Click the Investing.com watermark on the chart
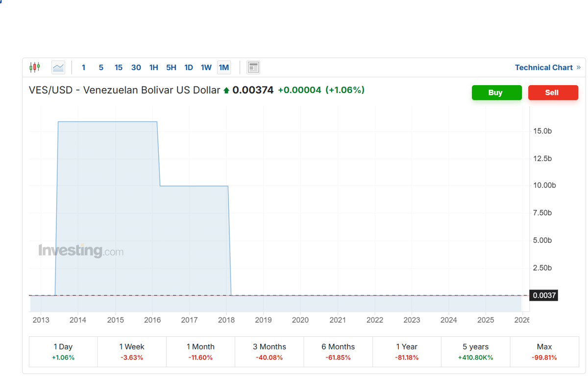Viewport: 588px width, 376px height. 81,251
